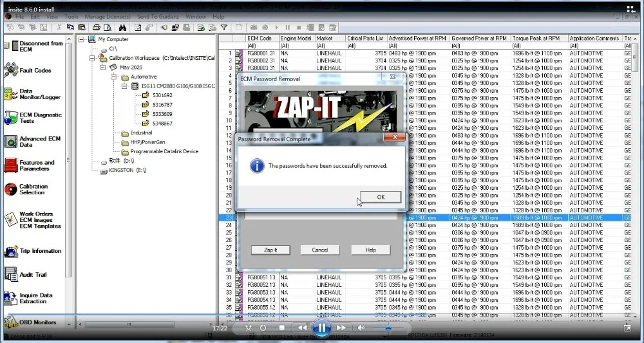
Task: Open the Tools menu
Action: [x=71, y=17]
